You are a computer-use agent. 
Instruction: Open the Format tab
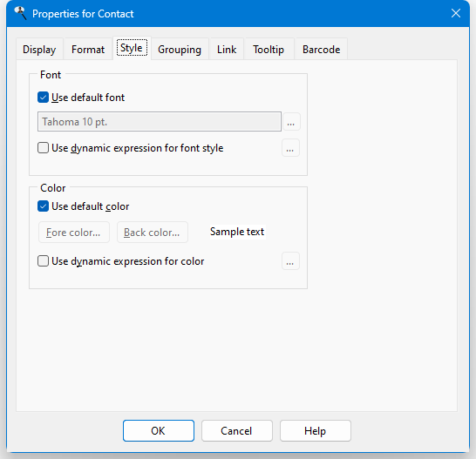88,49
